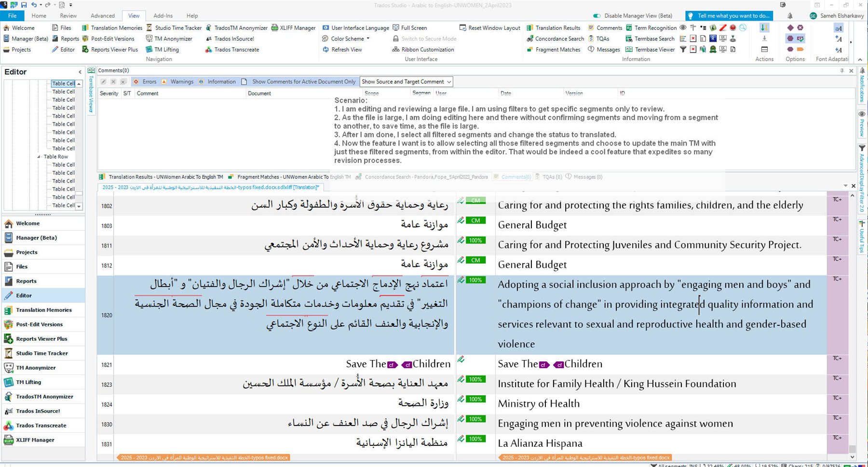Viewport: 868px width, 467px height.
Task: Open Termbase Search window
Action: coord(650,39)
